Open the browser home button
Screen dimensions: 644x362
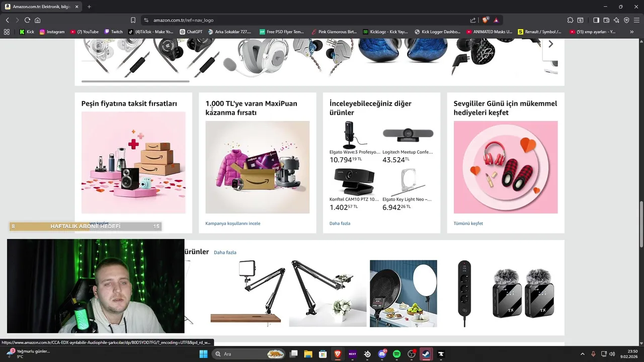[37, 20]
